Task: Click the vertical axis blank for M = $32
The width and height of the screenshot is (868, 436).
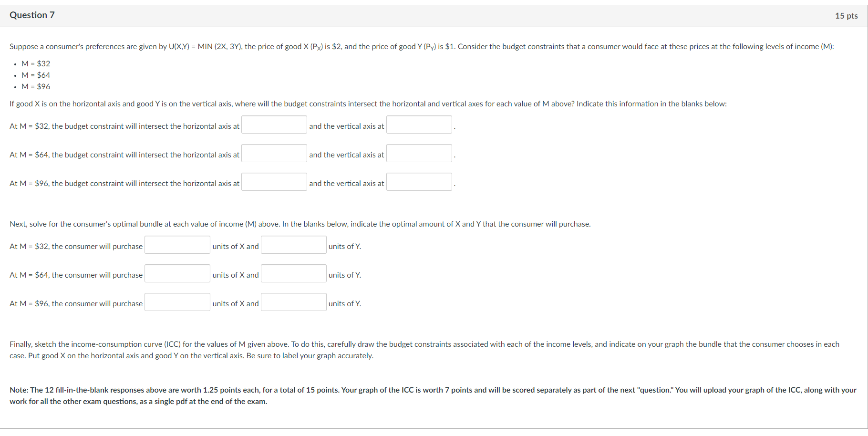Action: click(418, 125)
